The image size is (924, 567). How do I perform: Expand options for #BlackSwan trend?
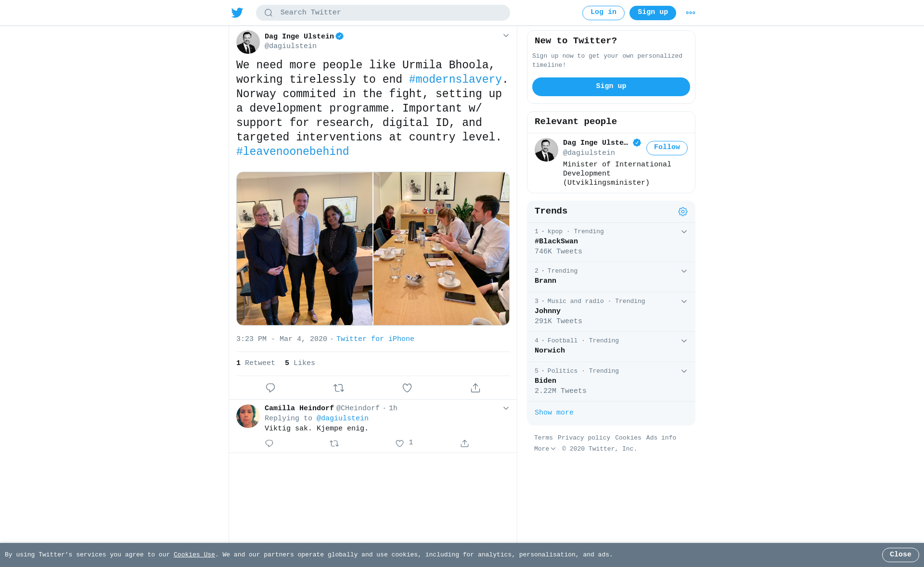click(684, 232)
